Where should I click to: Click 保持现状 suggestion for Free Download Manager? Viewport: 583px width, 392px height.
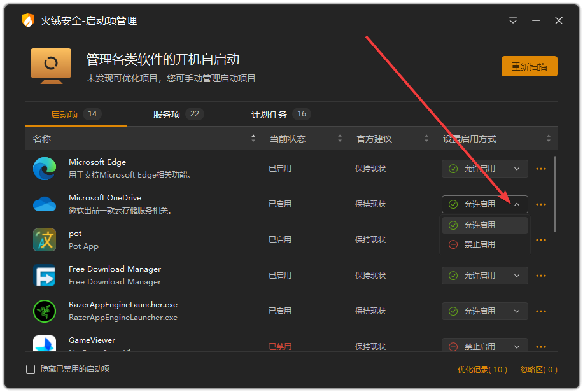pyautogui.click(x=370, y=275)
